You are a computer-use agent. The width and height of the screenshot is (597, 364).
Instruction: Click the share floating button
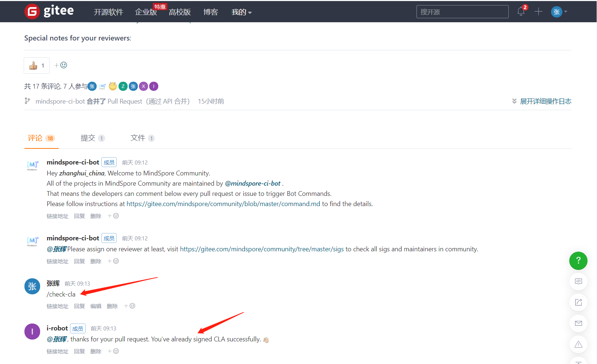(578, 302)
